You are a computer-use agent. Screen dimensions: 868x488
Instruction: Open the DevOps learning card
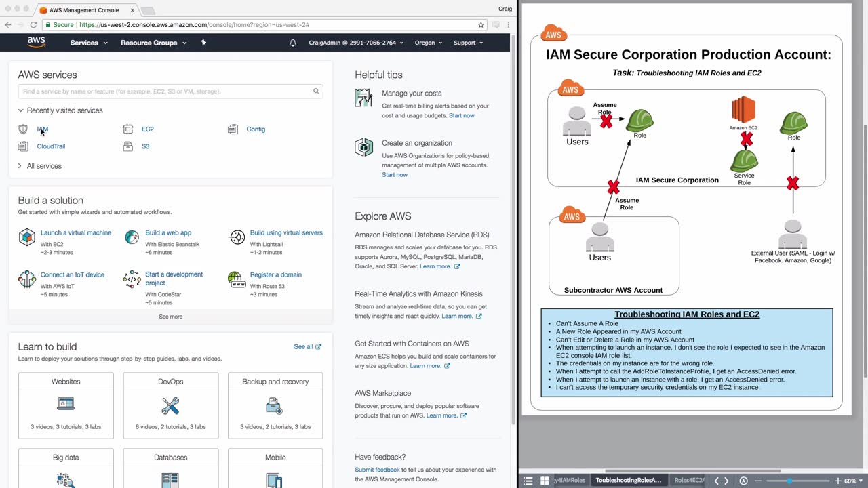click(x=171, y=405)
